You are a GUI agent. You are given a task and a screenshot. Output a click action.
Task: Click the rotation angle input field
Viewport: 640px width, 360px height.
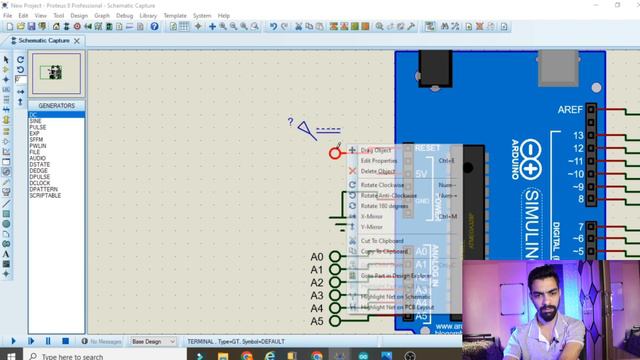pyautogui.click(x=20, y=79)
